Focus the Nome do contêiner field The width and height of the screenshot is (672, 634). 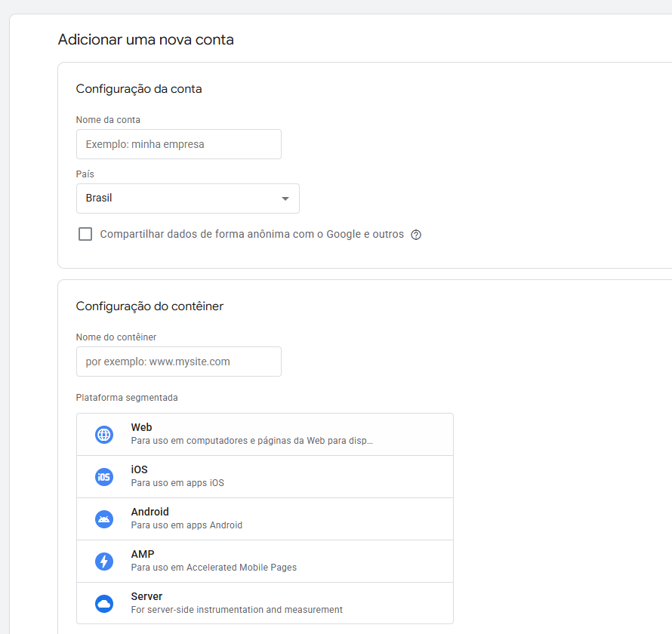tap(178, 362)
